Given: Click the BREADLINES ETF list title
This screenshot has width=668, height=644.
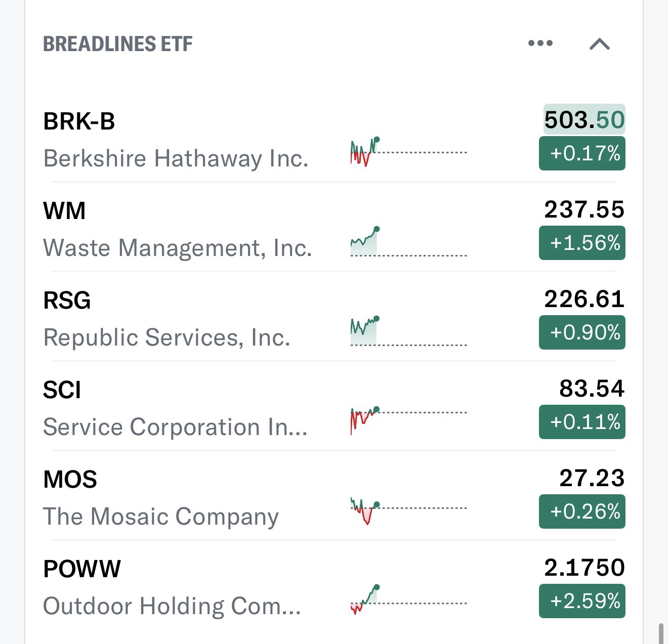Looking at the screenshot, I should coord(117,44).
